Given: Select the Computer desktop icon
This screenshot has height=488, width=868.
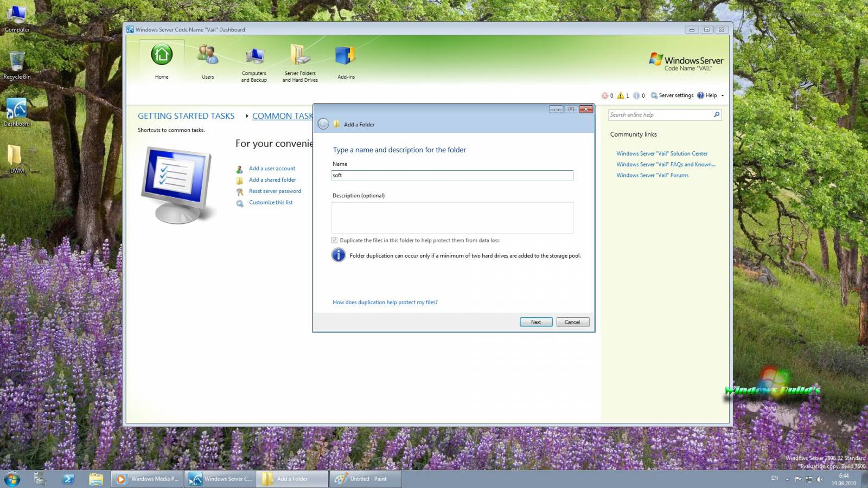Looking at the screenshot, I should pyautogui.click(x=17, y=18).
